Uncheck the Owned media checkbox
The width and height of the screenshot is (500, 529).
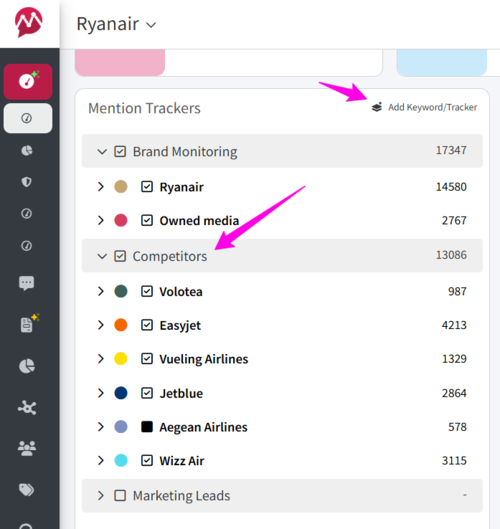(147, 220)
